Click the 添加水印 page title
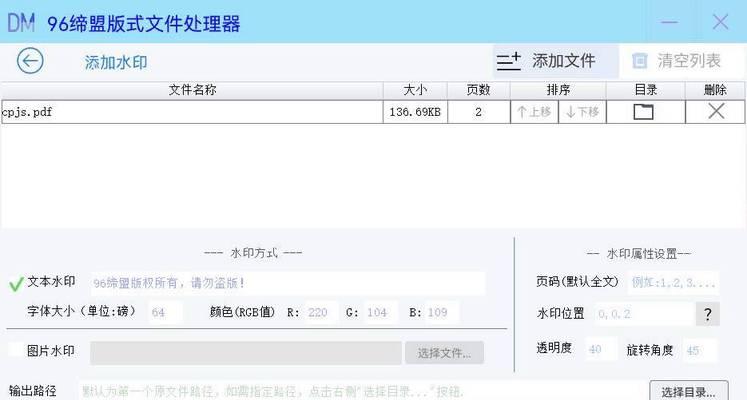This screenshot has height=400, width=747. click(x=116, y=62)
